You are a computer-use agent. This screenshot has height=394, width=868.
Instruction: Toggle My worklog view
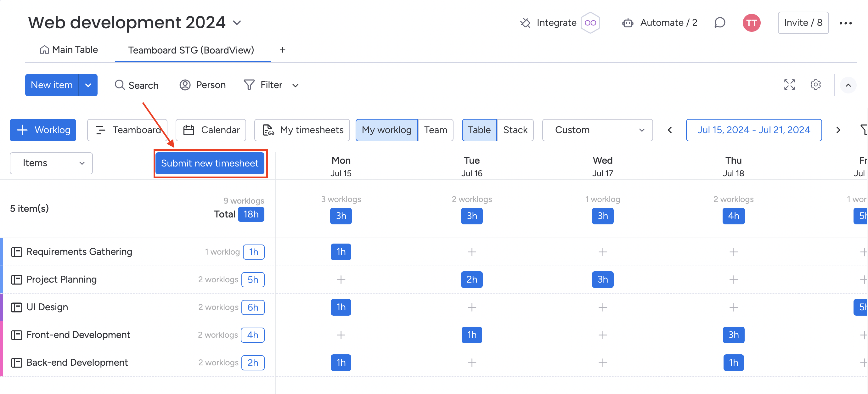click(x=386, y=130)
